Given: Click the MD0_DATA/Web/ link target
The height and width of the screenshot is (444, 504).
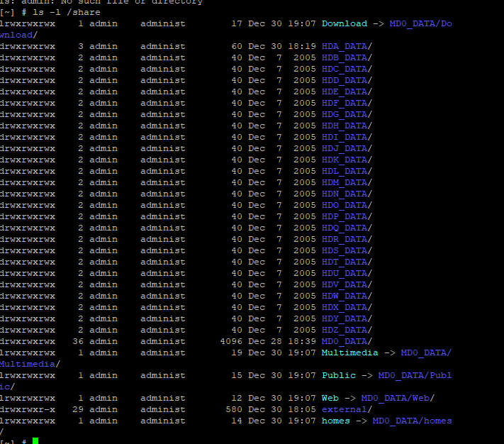Looking at the screenshot, I should coord(398,398).
